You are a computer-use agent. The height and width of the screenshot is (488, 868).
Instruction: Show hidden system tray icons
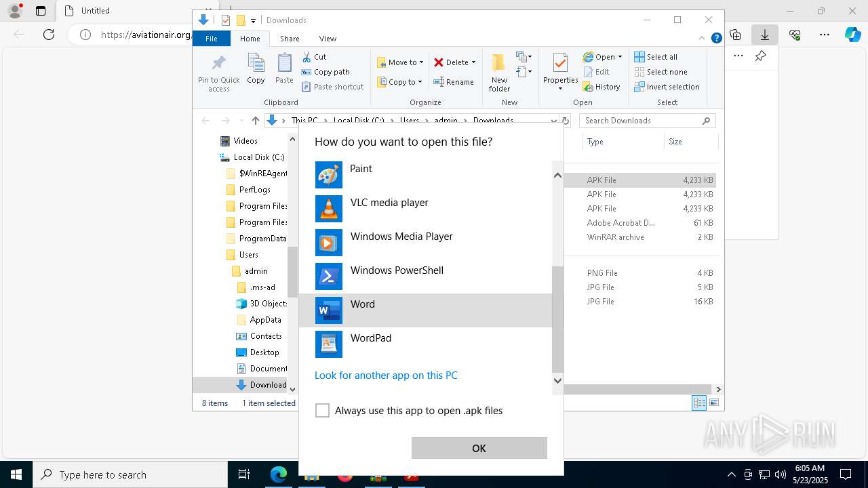pos(731,474)
